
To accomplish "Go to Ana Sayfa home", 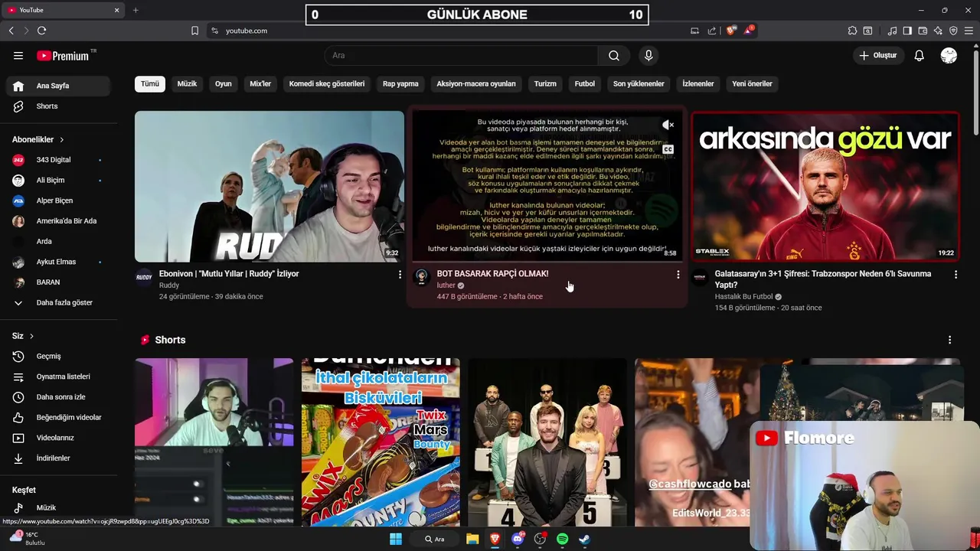I will [57, 86].
